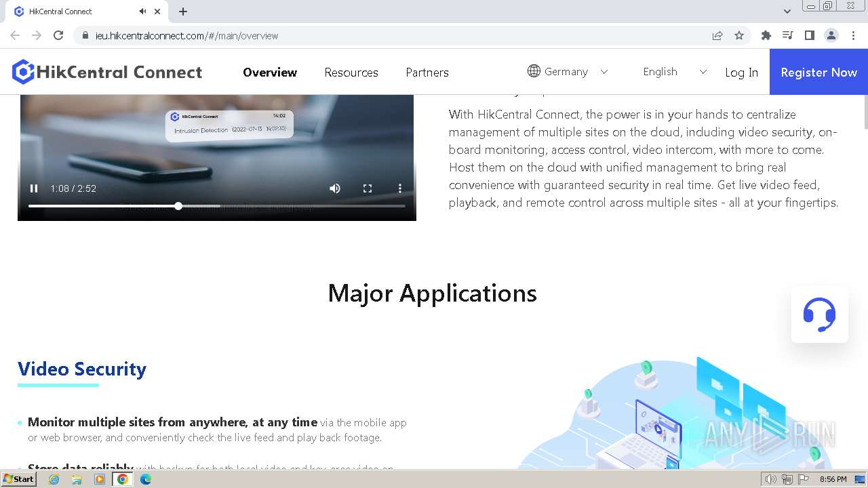
Task: Open the Overview tab
Action: click(x=270, y=73)
